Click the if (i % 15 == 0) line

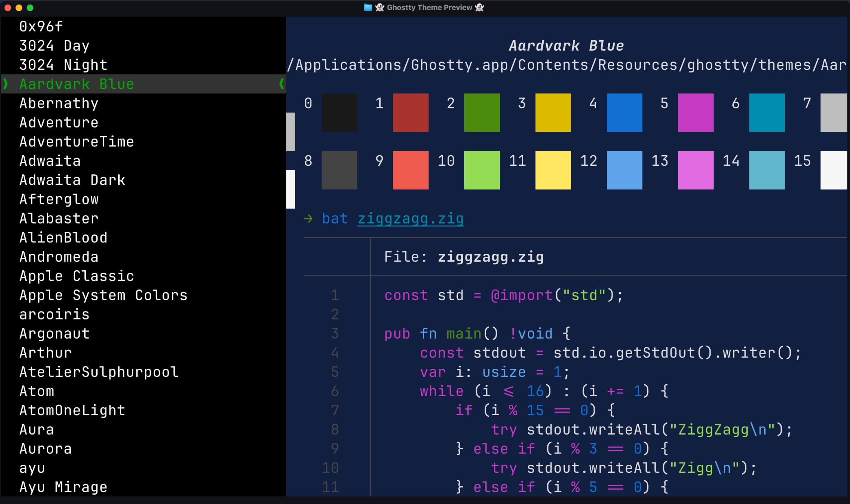[535, 410]
